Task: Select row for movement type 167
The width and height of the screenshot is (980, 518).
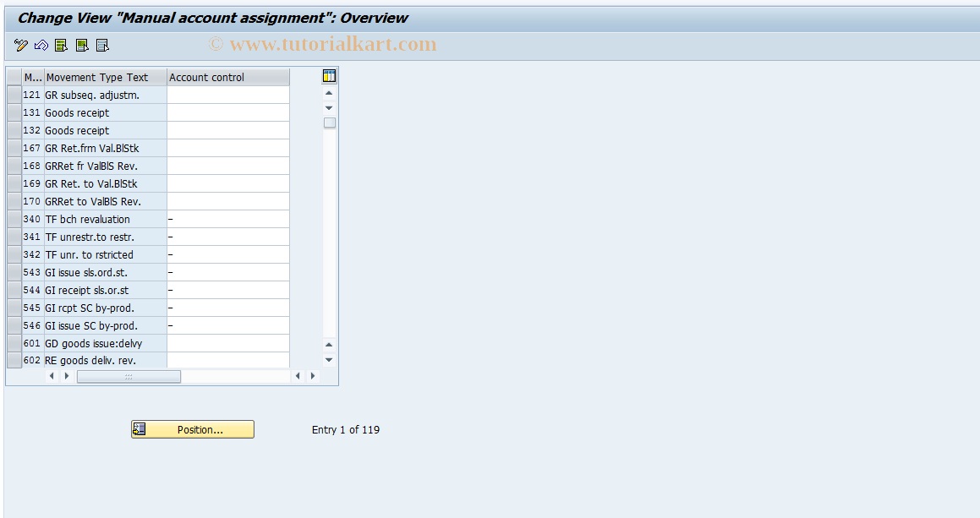Action: [14, 148]
